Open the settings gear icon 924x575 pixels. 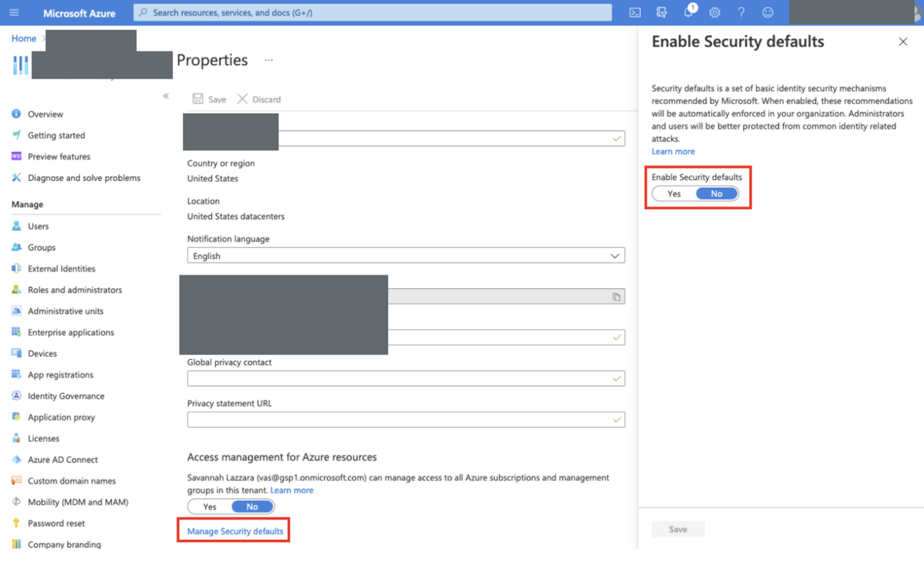point(714,12)
